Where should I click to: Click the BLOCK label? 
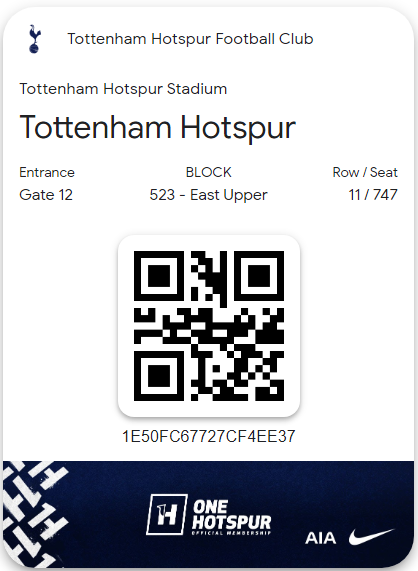(209, 172)
